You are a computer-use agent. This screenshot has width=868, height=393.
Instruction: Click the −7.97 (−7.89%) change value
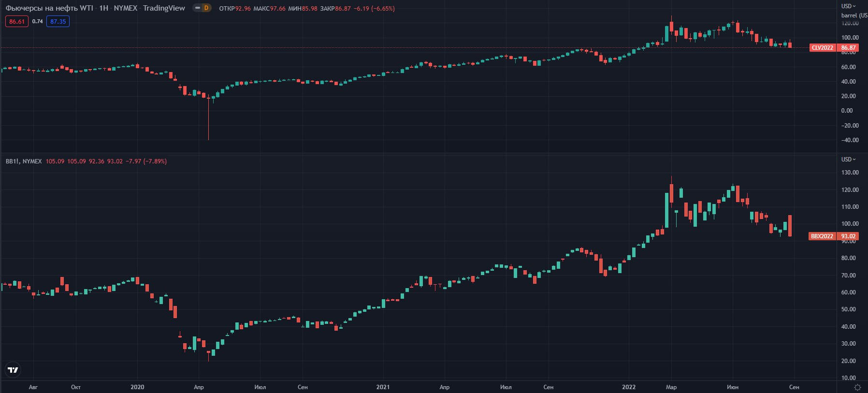coord(146,161)
